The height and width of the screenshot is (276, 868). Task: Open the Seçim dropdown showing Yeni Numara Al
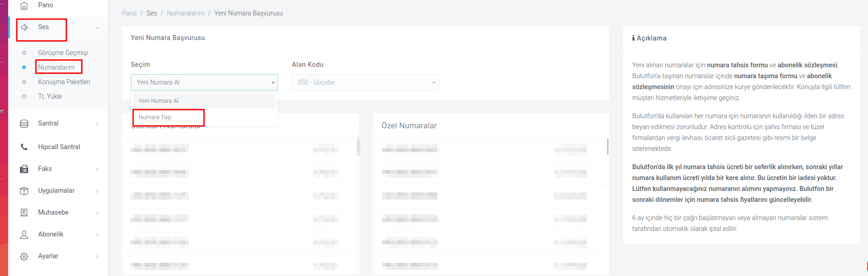click(x=205, y=82)
